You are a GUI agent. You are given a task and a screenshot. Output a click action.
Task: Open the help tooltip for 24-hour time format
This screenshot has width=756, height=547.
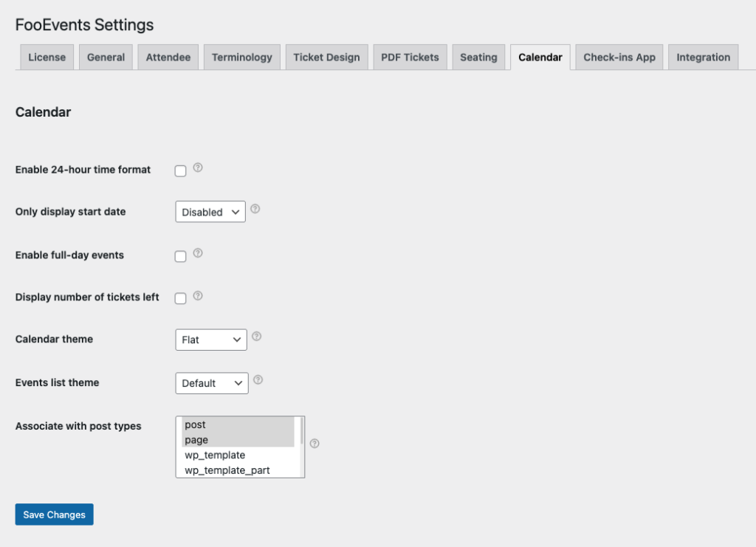pyautogui.click(x=198, y=168)
